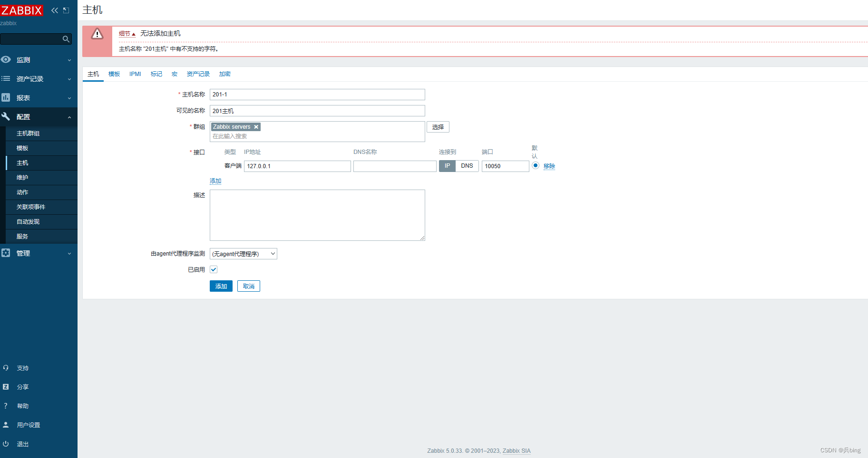Click the eye icon for 监测
The width and height of the screenshot is (868, 458).
click(x=6, y=59)
